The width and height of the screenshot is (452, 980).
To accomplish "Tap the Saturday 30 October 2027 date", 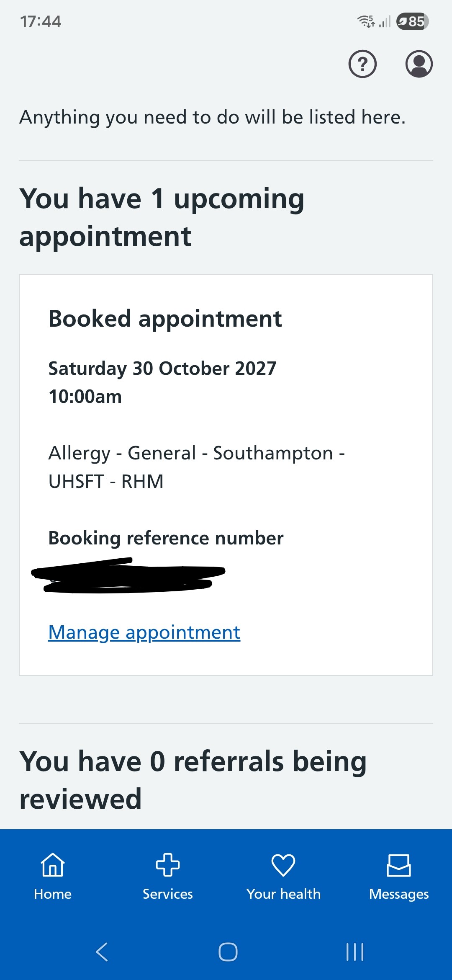I will click(x=162, y=369).
